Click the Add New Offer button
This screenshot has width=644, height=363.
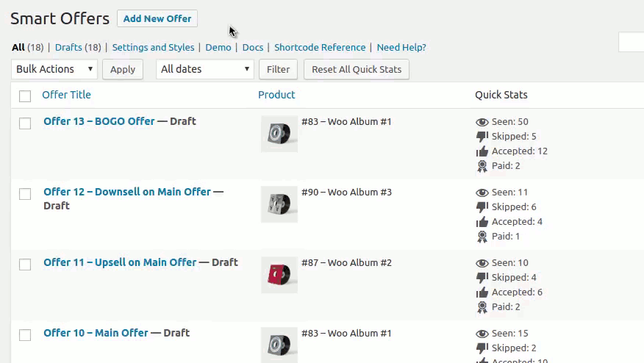pyautogui.click(x=157, y=18)
